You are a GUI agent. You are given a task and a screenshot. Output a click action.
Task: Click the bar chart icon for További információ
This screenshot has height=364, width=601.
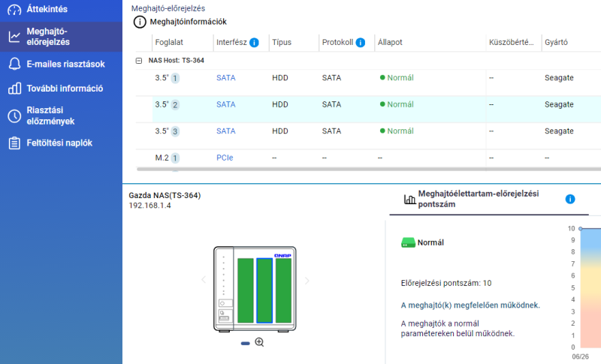pos(14,89)
